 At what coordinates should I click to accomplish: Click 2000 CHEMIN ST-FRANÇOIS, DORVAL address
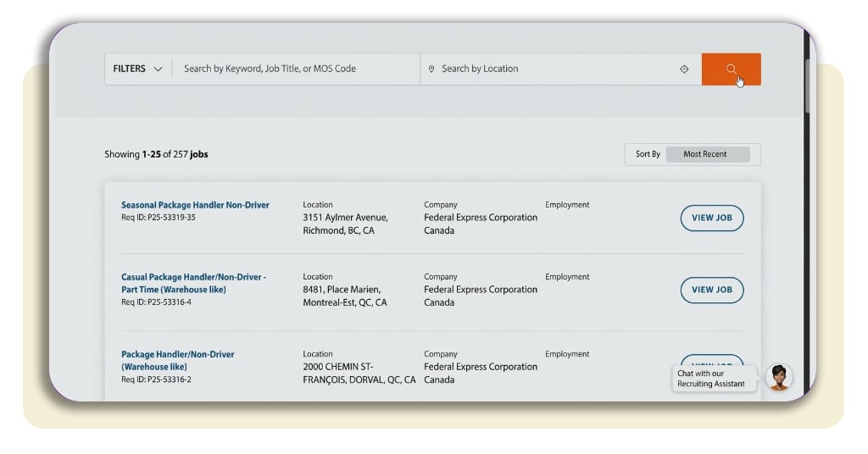359,374
